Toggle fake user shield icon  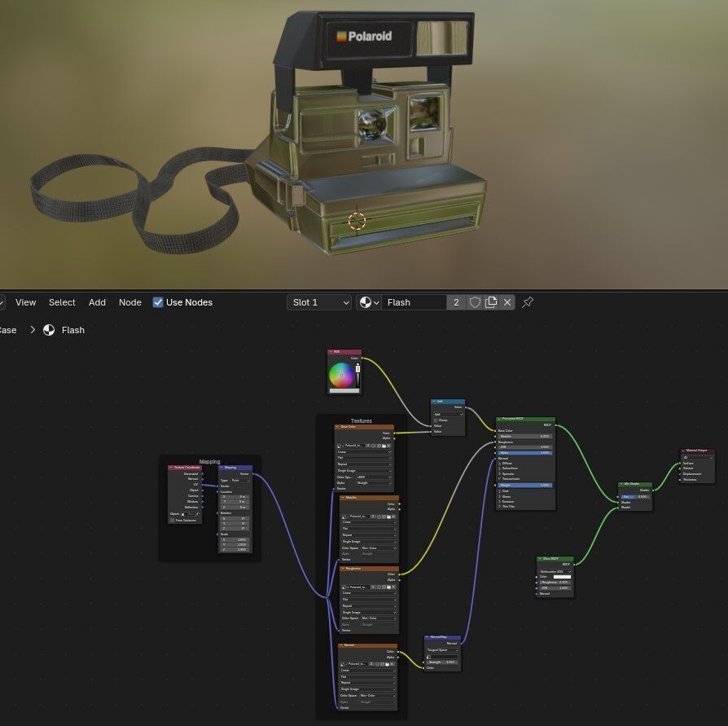pyautogui.click(x=475, y=302)
